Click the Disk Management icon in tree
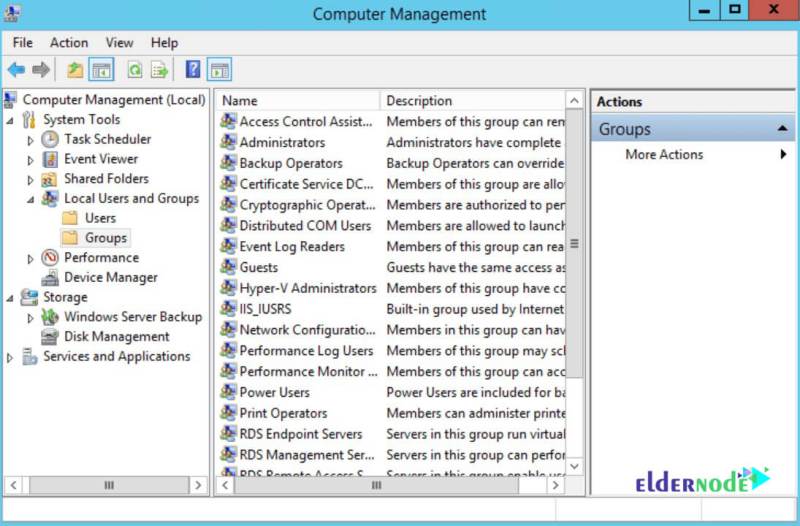 pyautogui.click(x=50, y=337)
